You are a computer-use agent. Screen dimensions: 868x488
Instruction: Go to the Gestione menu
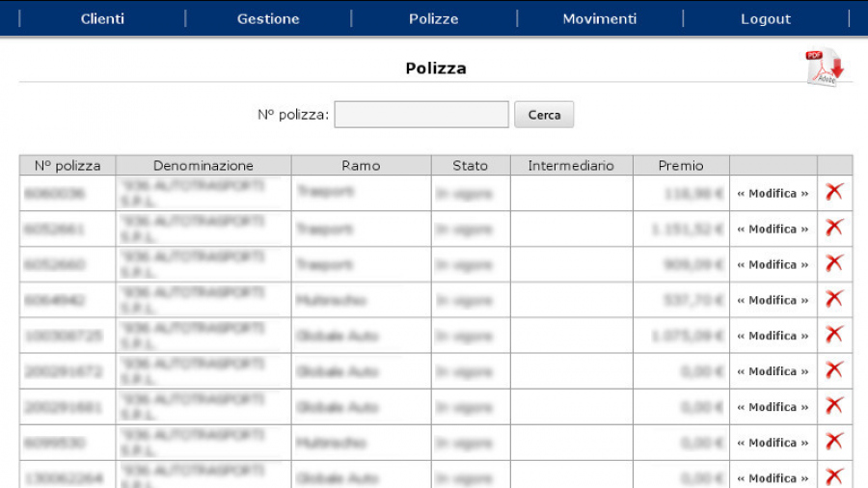pyautogui.click(x=268, y=18)
